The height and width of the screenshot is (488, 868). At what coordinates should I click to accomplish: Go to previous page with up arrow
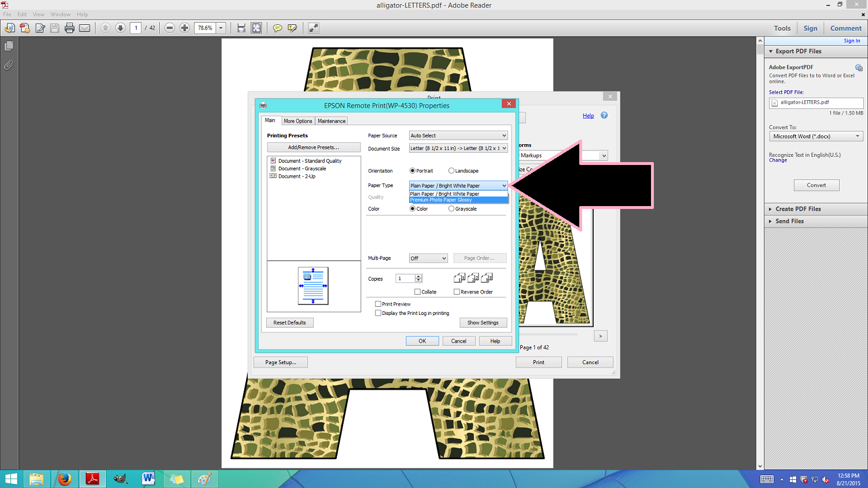tap(105, 28)
